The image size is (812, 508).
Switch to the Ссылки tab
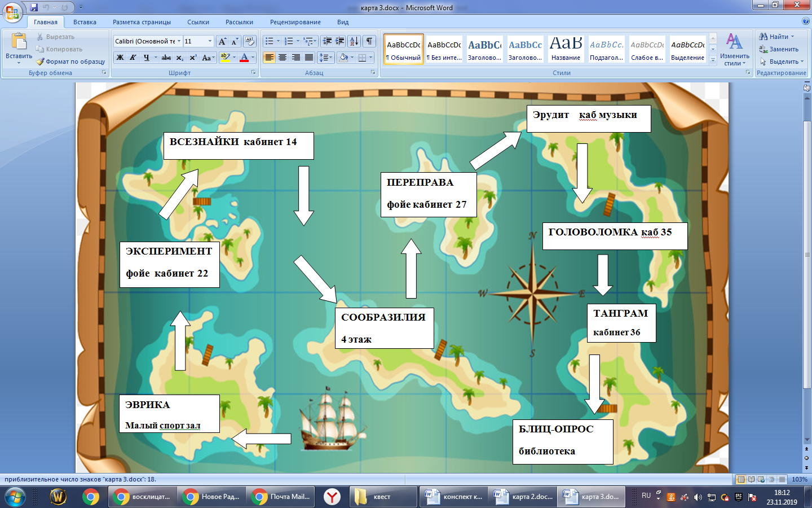pos(198,22)
